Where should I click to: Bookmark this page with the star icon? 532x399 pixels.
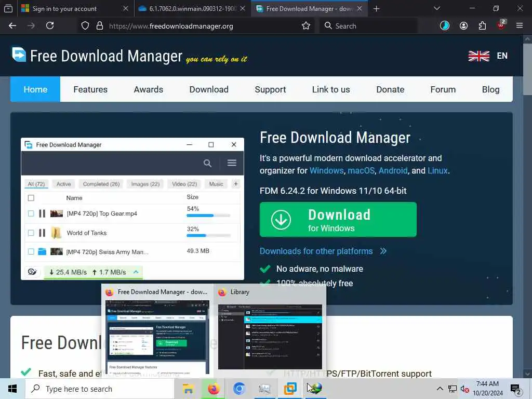pos(305,26)
